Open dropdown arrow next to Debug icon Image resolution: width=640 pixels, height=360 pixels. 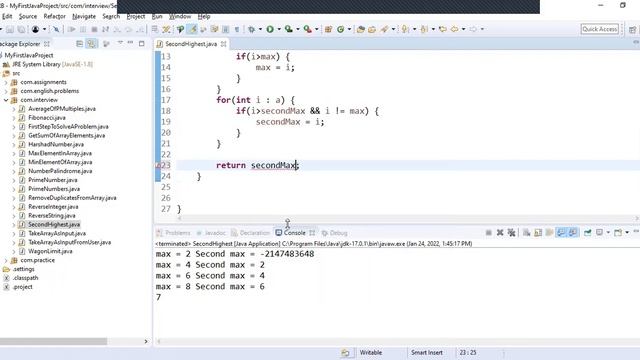click(x=260, y=29)
